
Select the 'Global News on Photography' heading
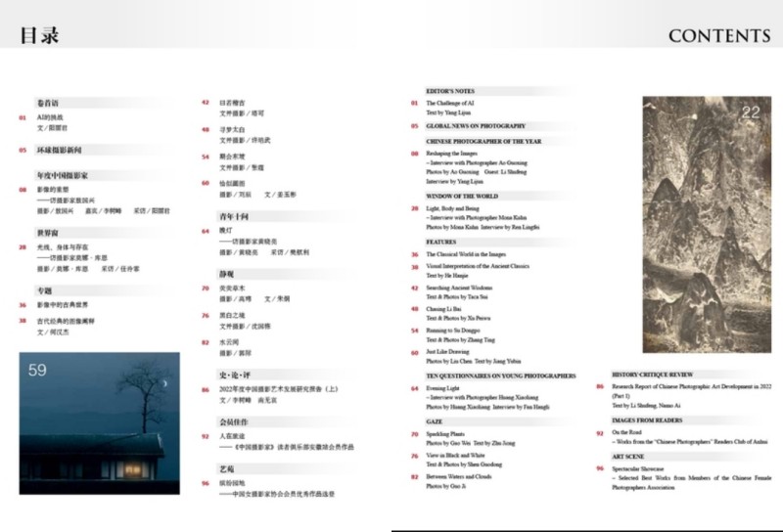click(476, 126)
